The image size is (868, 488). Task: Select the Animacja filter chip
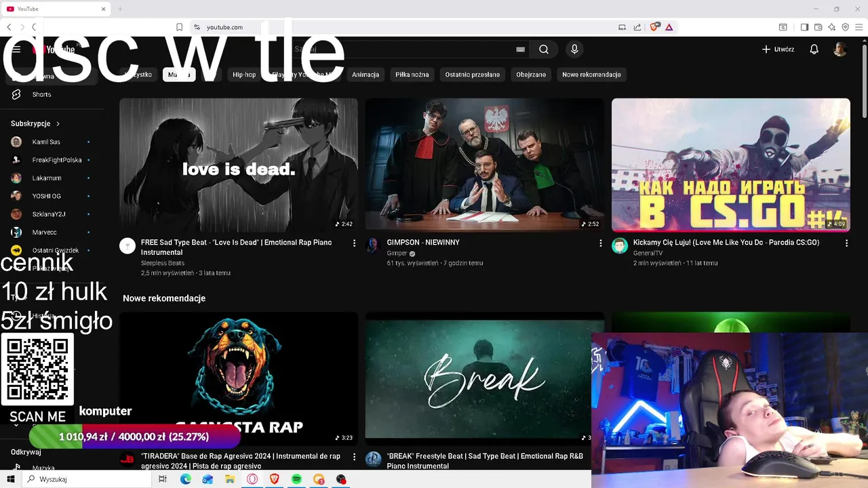[x=366, y=75]
